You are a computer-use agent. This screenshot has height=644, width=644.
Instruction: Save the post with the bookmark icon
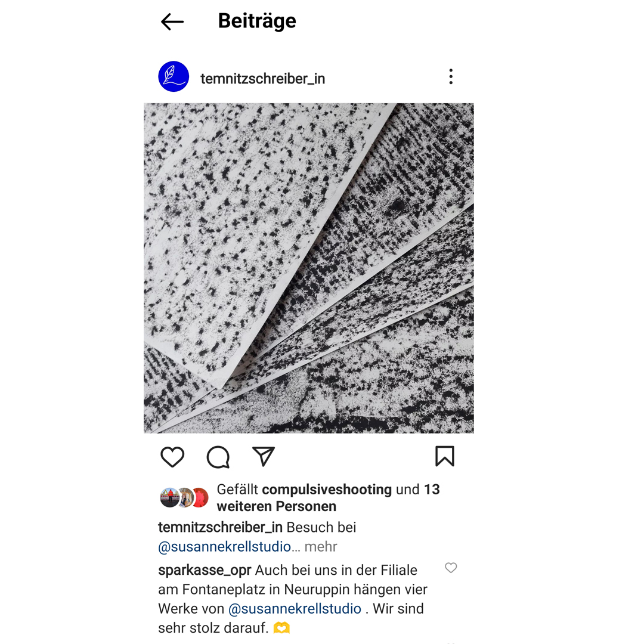[445, 456]
